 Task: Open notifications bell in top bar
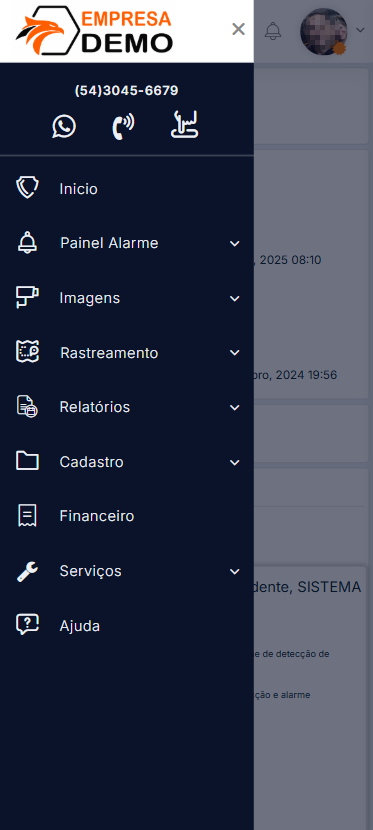pyautogui.click(x=273, y=31)
